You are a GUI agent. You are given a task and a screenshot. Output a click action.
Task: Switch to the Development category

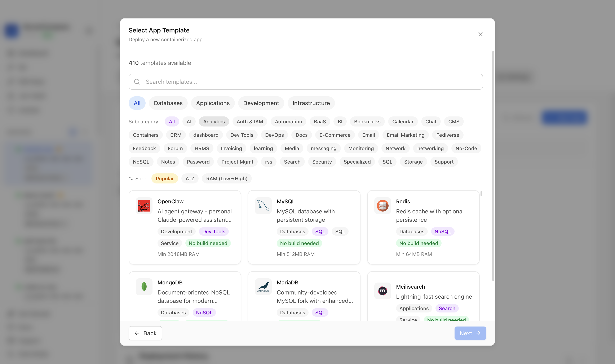pyautogui.click(x=261, y=103)
